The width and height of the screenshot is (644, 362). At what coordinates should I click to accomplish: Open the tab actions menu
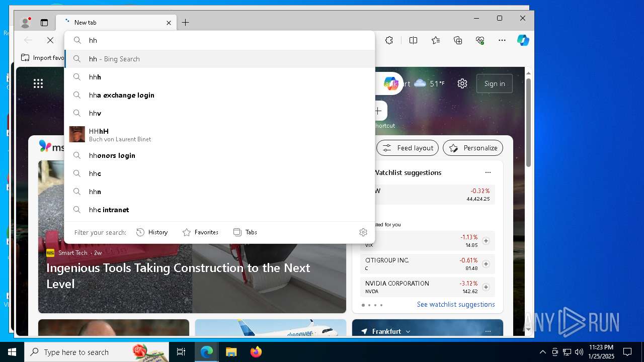44,23
